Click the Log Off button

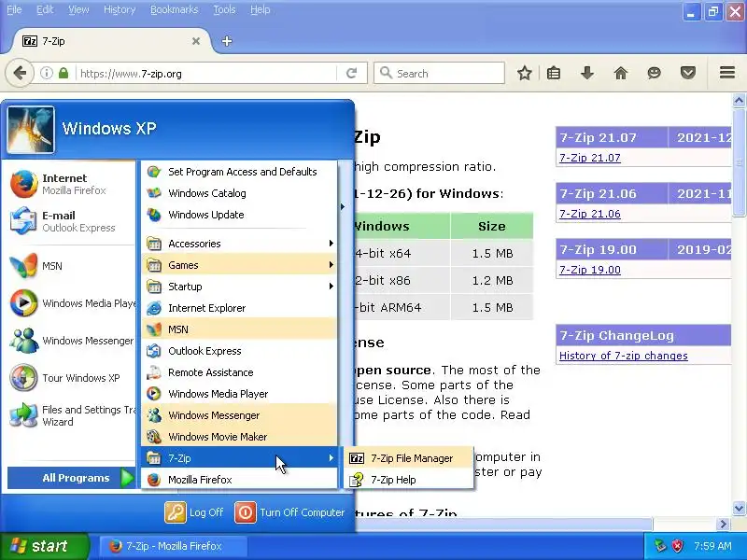tap(194, 512)
